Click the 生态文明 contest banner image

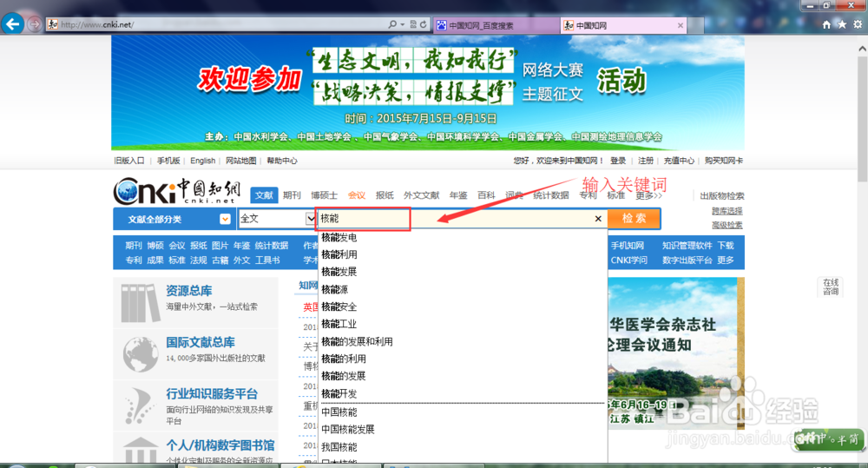point(428,93)
